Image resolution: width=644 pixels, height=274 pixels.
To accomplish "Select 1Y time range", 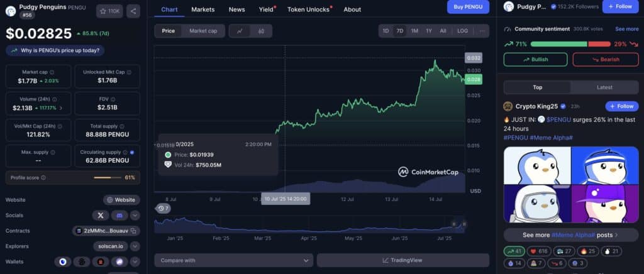I will (x=429, y=31).
